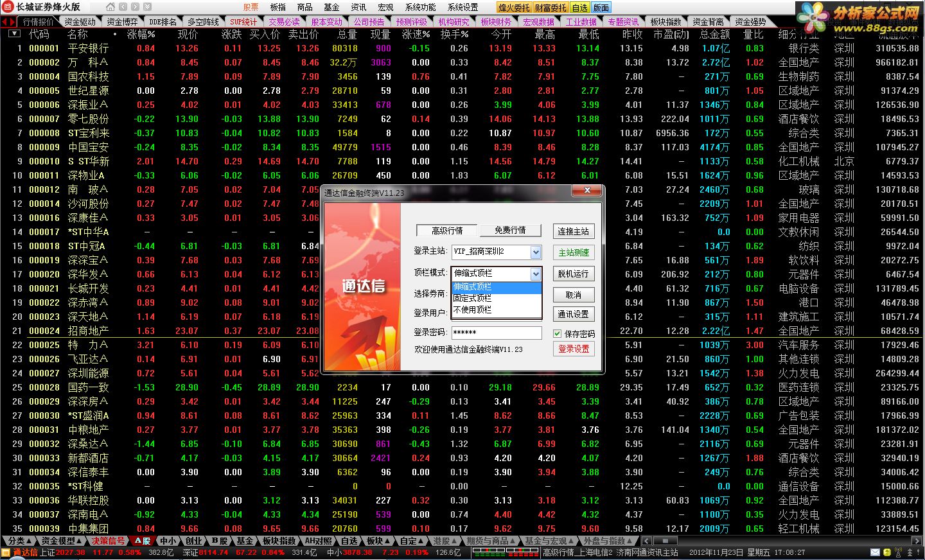The width and height of the screenshot is (925, 560).
Task: Switch to the DDE排名 tab
Action: [163, 22]
